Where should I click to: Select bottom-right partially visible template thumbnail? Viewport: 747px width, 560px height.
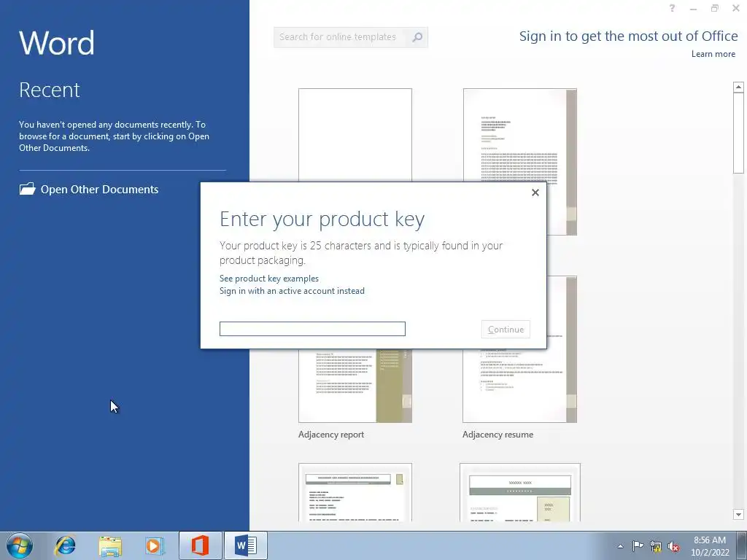pos(519,492)
